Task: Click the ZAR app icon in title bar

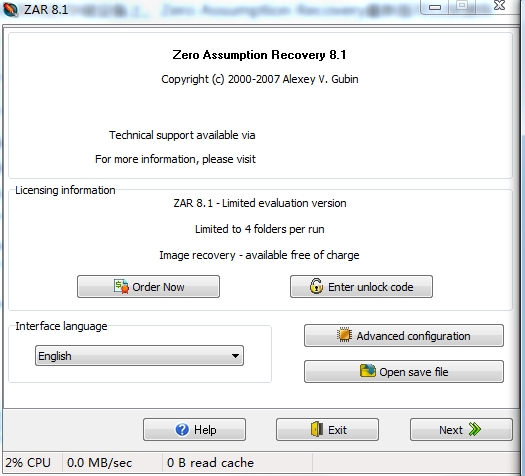Action: 10,9
